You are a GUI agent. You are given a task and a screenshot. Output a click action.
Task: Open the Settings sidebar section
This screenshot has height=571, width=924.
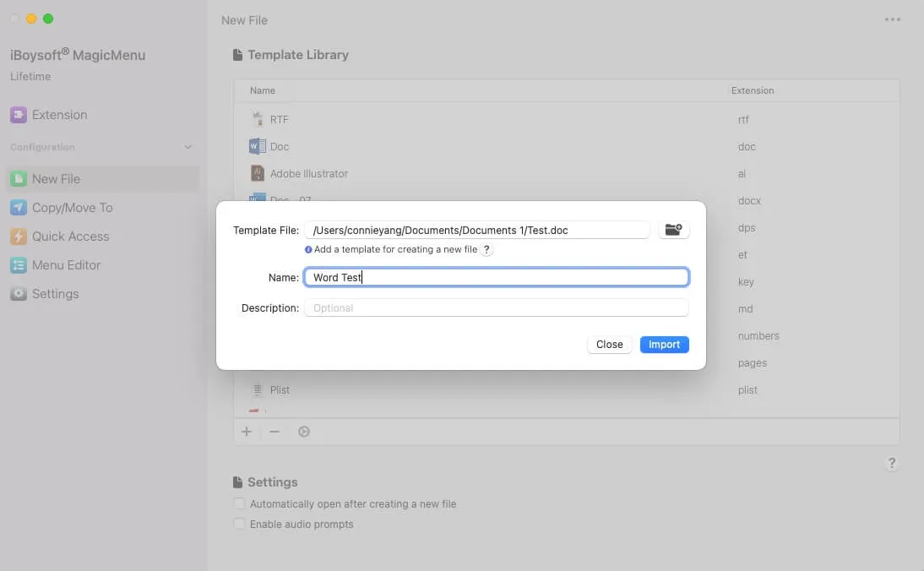(x=56, y=293)
